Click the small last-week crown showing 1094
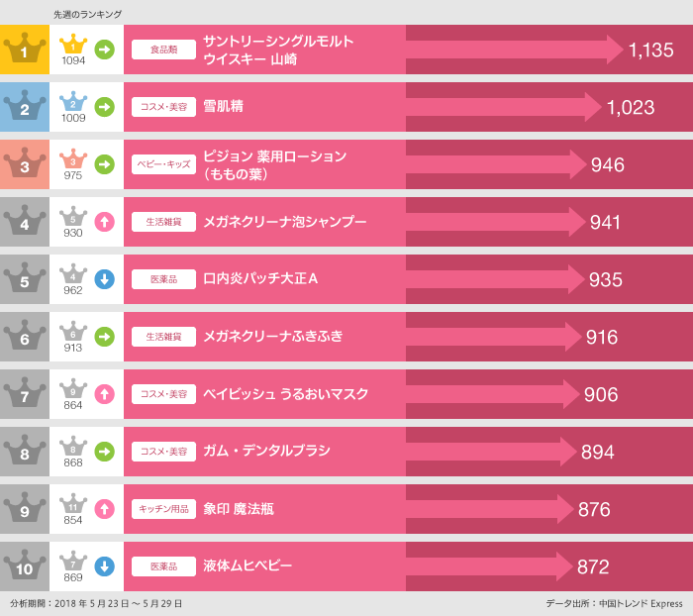Viewport: 693px width, 616px height. (73, 46)
